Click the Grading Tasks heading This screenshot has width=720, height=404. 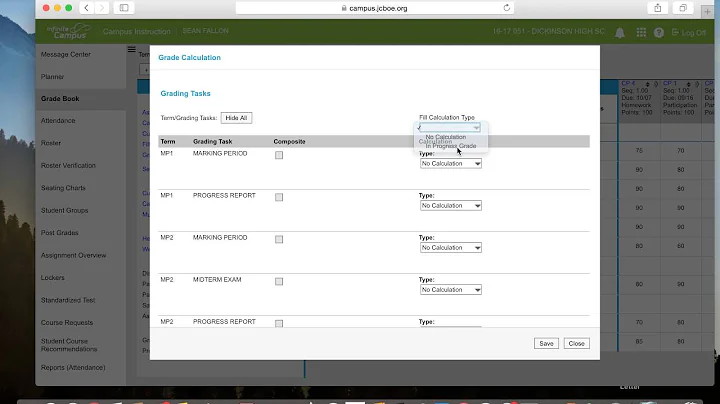pyautogui.click(x=185, y=93)
